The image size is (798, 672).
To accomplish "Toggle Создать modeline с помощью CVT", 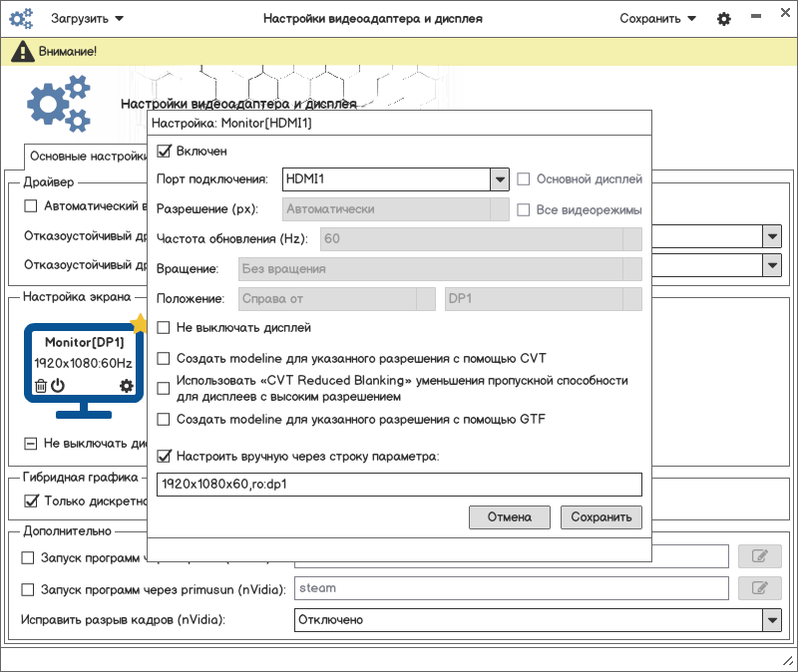I will (x=164, y=359).
